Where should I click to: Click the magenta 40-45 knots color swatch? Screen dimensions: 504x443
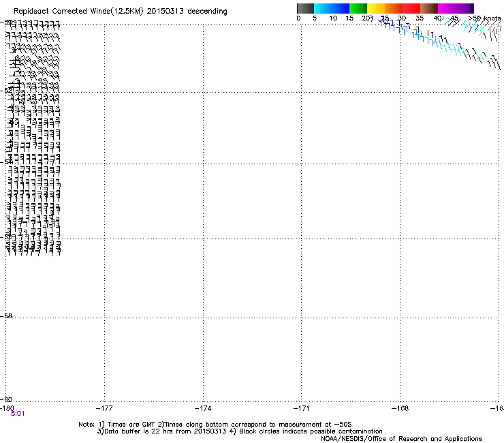tap(447, 8)
